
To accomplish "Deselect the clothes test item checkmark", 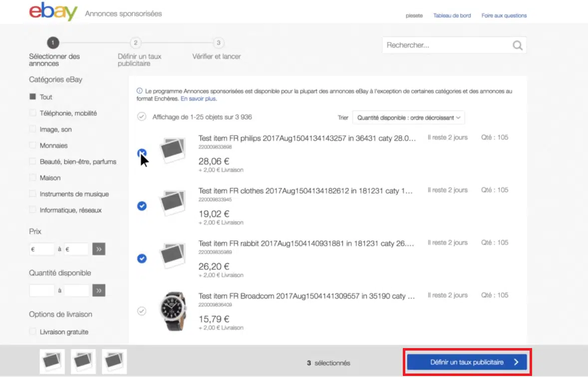I will [x=142, y=205].
